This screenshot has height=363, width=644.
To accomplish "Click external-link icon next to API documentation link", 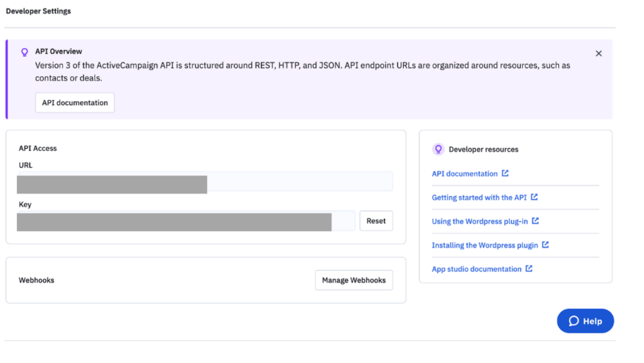I will click(x=505, y=173).
